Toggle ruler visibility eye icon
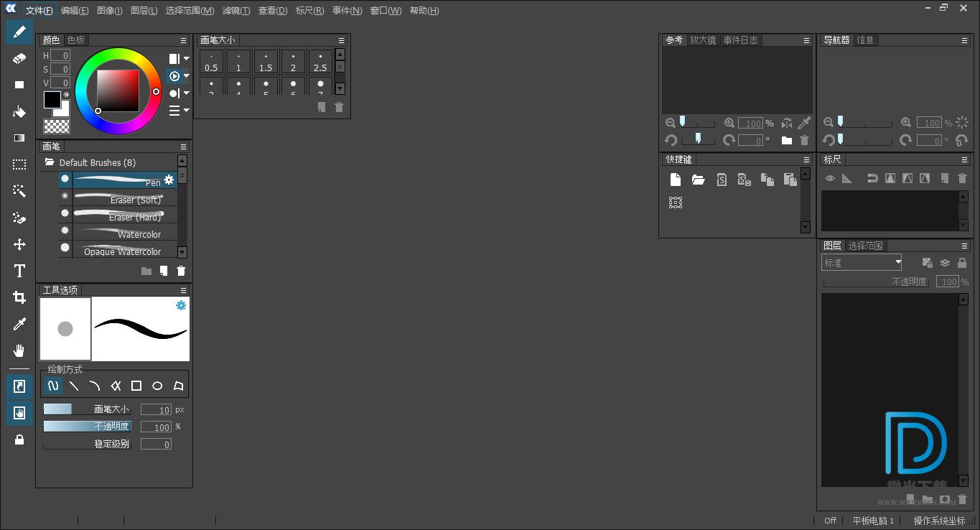Image resolution: width=980 pixels, height=530 pixels. [x=830, y=178]
